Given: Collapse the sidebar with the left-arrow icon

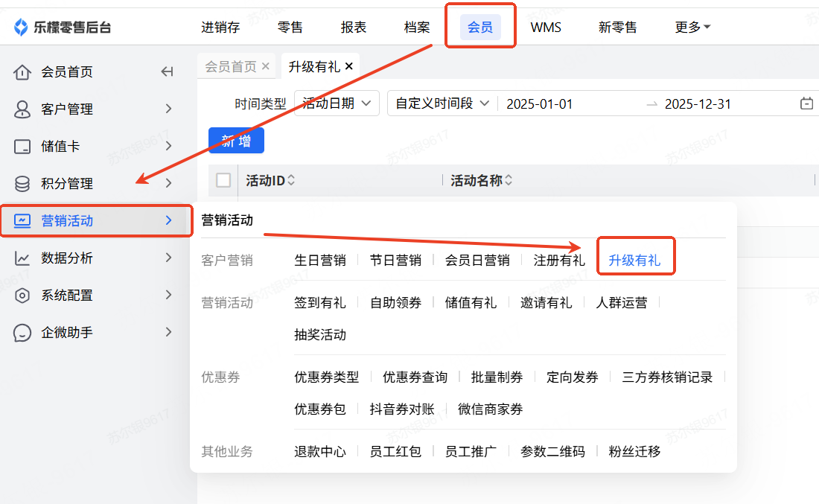Looking at the screenshot, I should [x=167, y=71].
